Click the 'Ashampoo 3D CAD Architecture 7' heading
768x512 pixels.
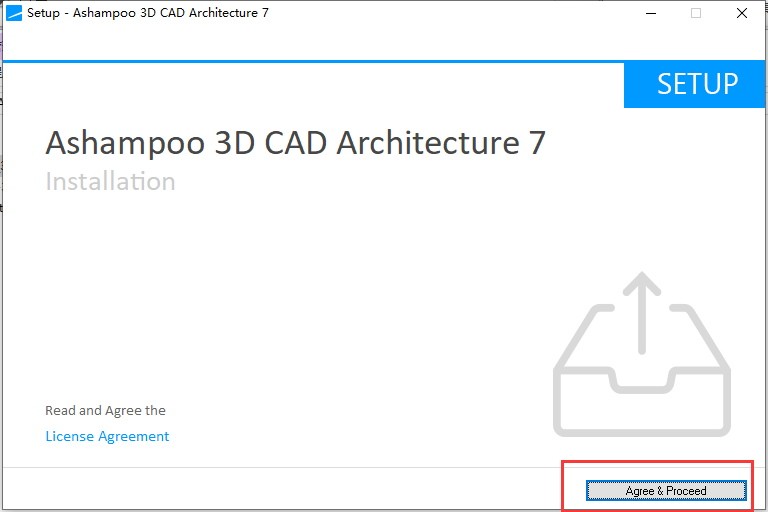point(295,143)
